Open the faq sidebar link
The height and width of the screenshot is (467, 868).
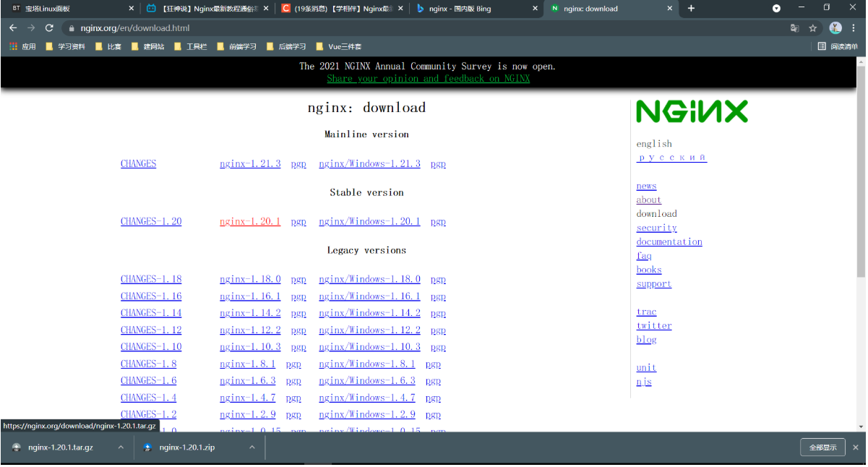644,256
